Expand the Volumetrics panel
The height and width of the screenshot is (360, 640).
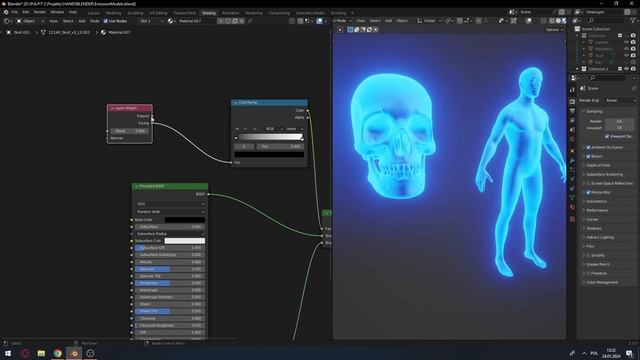click(x=608, y=201)
